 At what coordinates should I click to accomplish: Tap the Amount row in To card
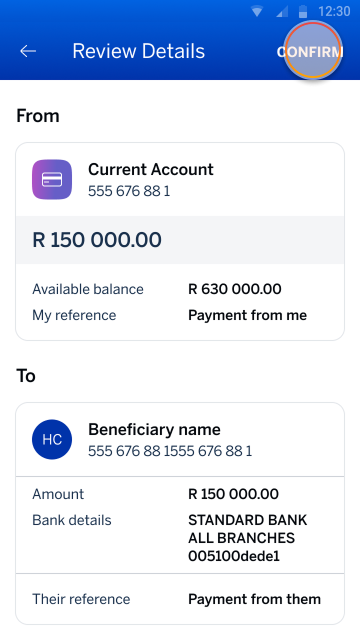(180, 494)
